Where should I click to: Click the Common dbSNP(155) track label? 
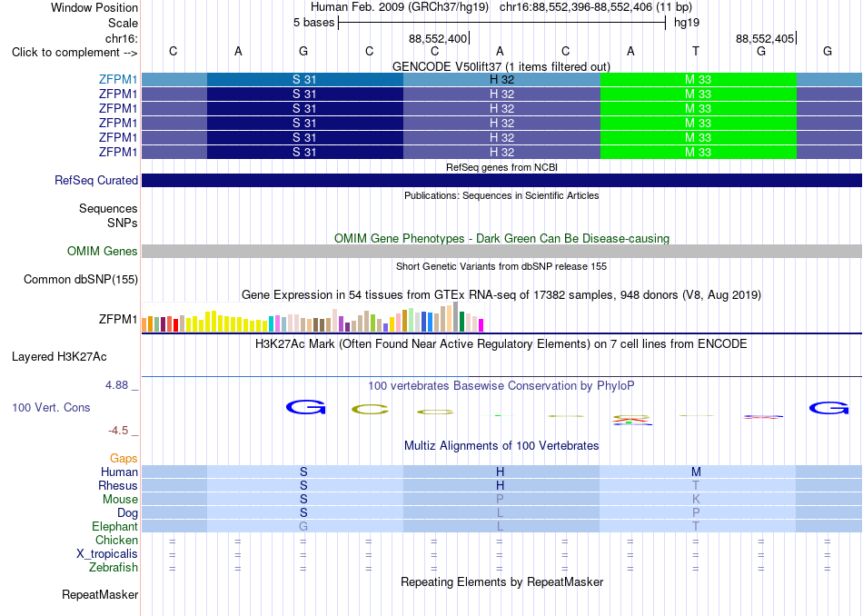click(80, 279)
